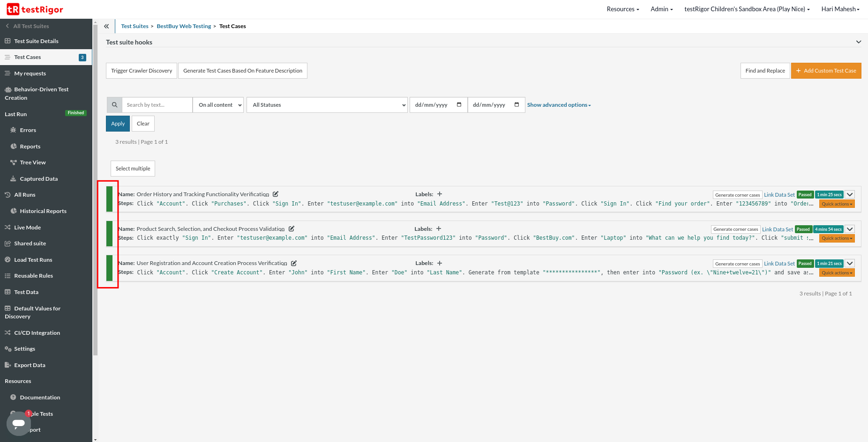Add a label to Order History test

click(440, 194)
